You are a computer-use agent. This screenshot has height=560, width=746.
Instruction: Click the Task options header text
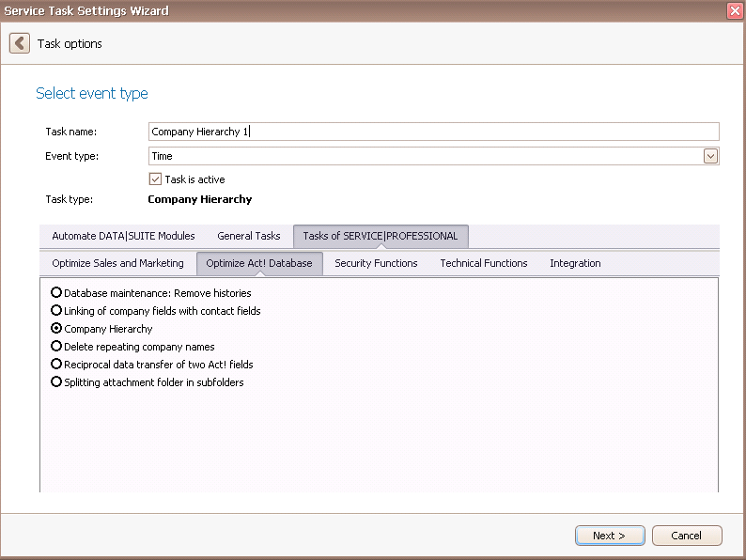coord(70,44)
